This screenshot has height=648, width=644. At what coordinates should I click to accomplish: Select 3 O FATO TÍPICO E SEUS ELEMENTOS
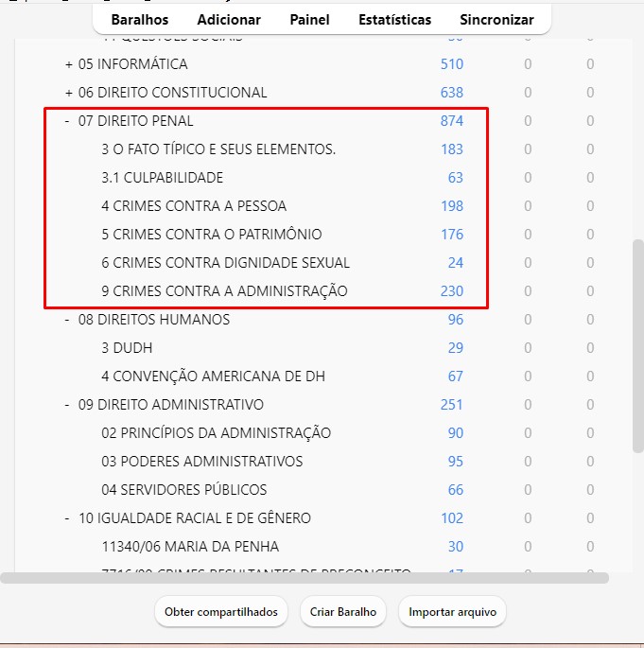tap(218, 149)
